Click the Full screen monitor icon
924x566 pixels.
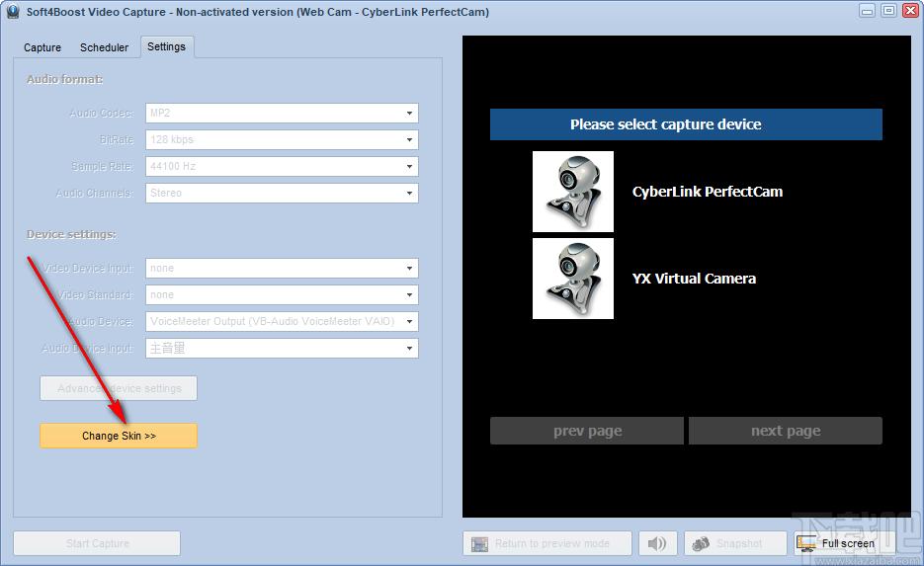(806, 543)
